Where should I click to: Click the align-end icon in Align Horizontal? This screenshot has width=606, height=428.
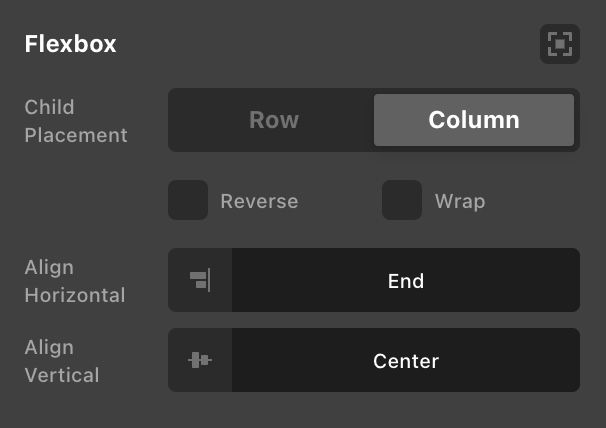(200, 280)
